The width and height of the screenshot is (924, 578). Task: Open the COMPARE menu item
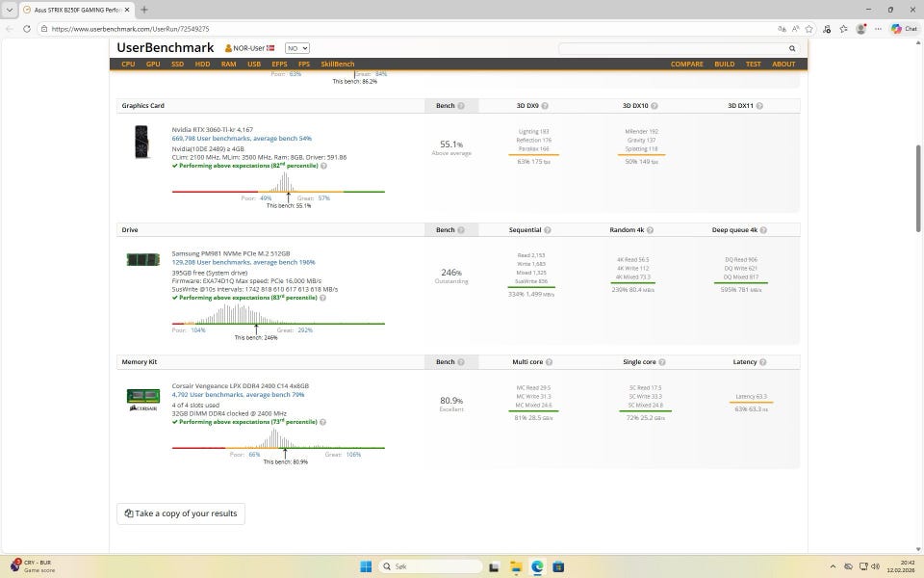(x=686, y=64)
